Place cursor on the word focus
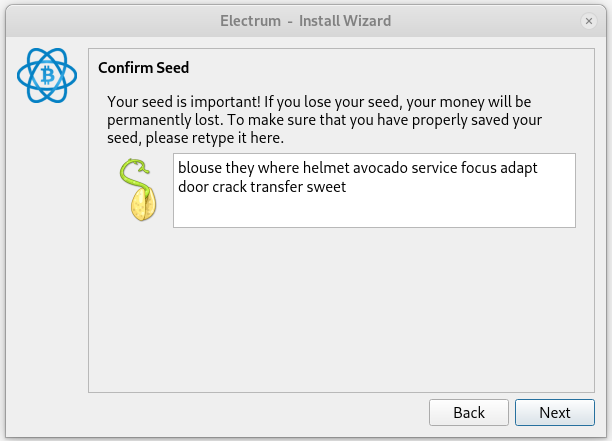The width and height of the screenshot is (612, 441). (x=479, y=168)
